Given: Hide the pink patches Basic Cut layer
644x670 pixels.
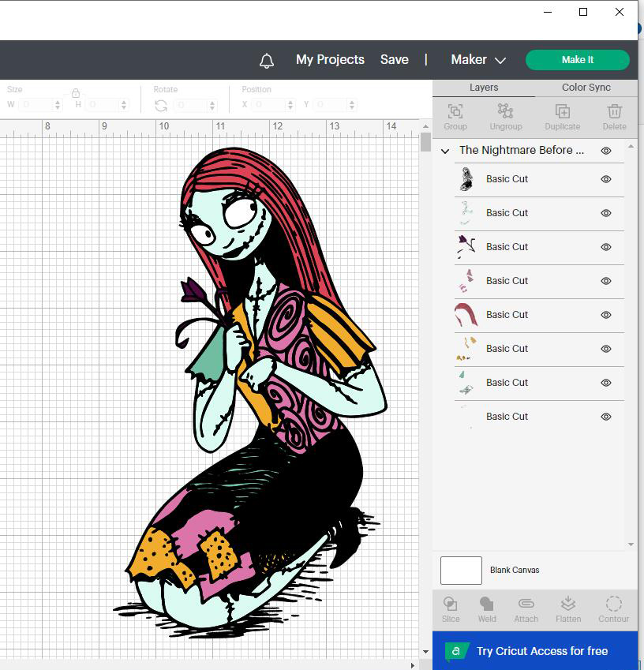Looking at the screenshot, I should (x=606, y=281).
